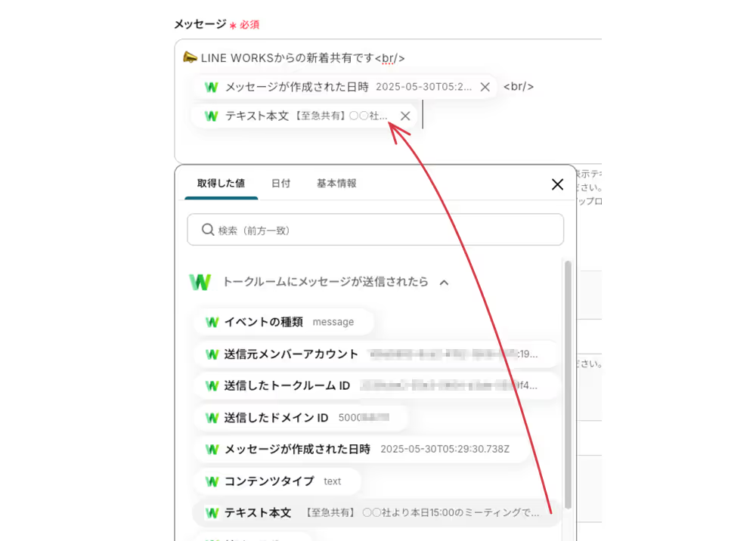Screen dimensions: 756x541
Task: Pick テキスト本文 from the value list
Action: pos(376,512)
